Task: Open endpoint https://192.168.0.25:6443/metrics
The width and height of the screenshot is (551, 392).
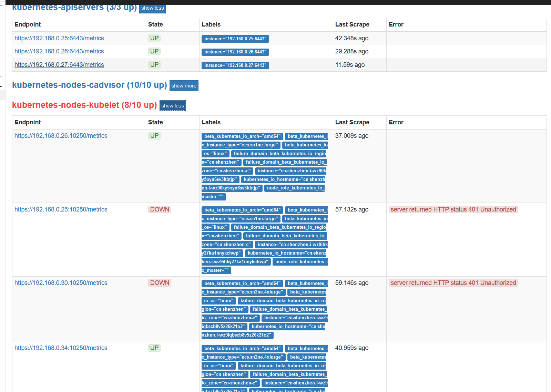Action: click(x=59, y=38)
